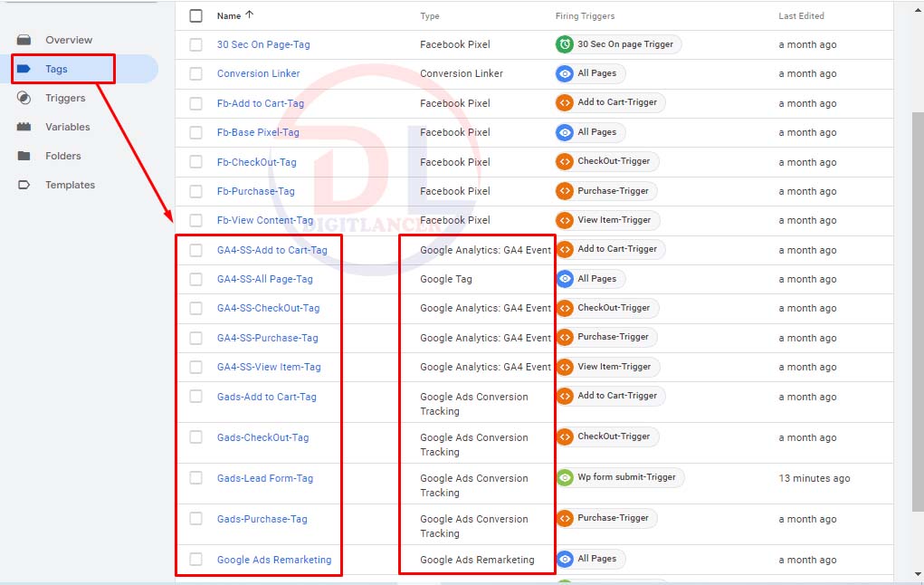Click the "Google Tag" type cell
Image resolution: width=924 pixels, height=585 pixels.
[x=446, y=279]
